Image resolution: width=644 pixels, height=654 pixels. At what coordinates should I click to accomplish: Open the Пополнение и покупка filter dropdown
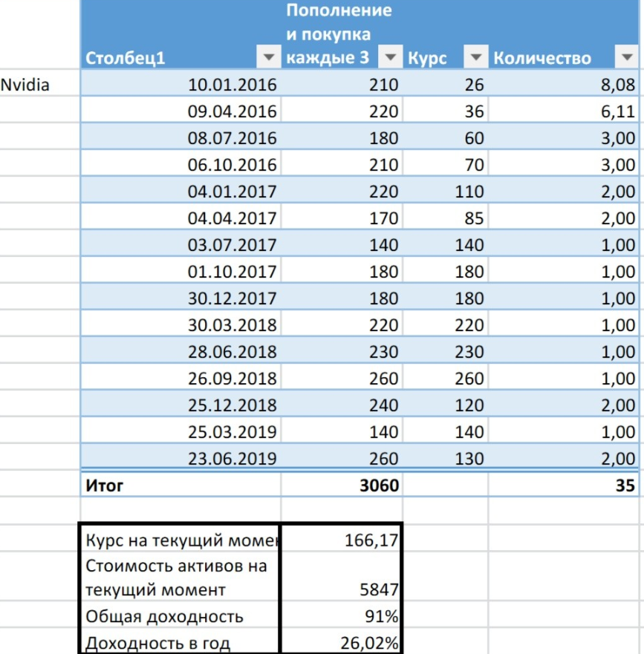click(x=390, y=56)
